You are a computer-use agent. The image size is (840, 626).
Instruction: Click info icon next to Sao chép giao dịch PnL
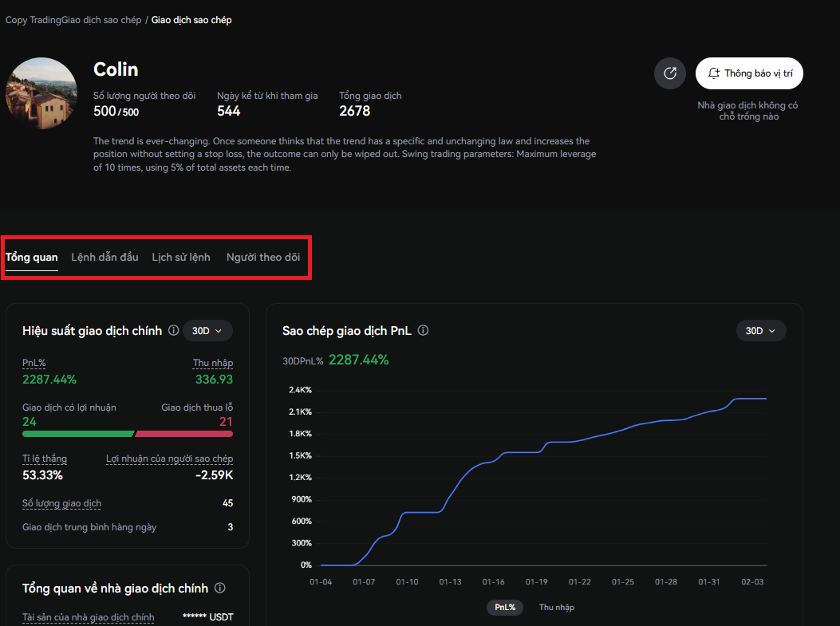click(424, 331)
